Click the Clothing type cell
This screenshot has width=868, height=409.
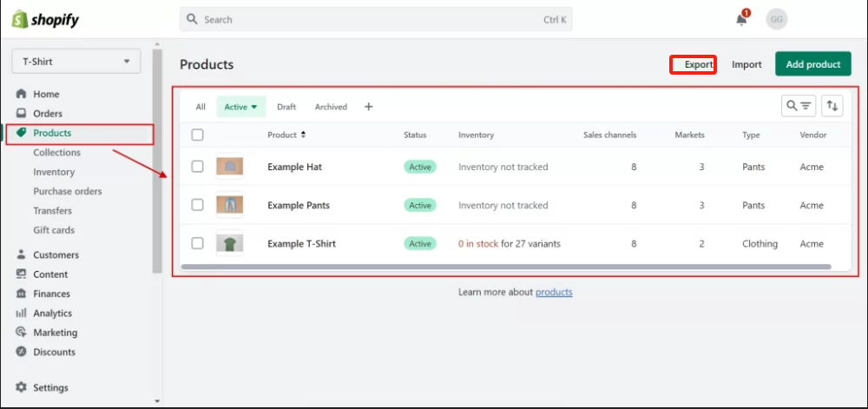pos(760,243)
